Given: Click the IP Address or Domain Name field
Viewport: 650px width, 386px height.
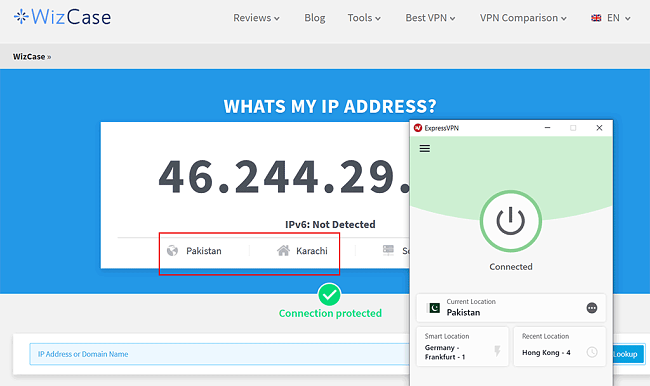Looking at the screenshot, I should pos(220,354).
